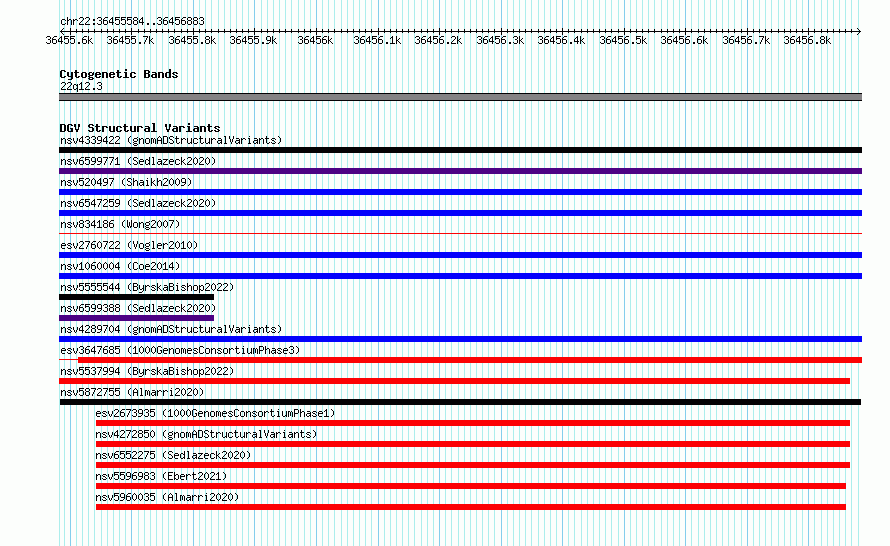The image size is (890, 546).
Task: Select the nsv6599771 Sedlazeck2020 label
Action: 138,161
